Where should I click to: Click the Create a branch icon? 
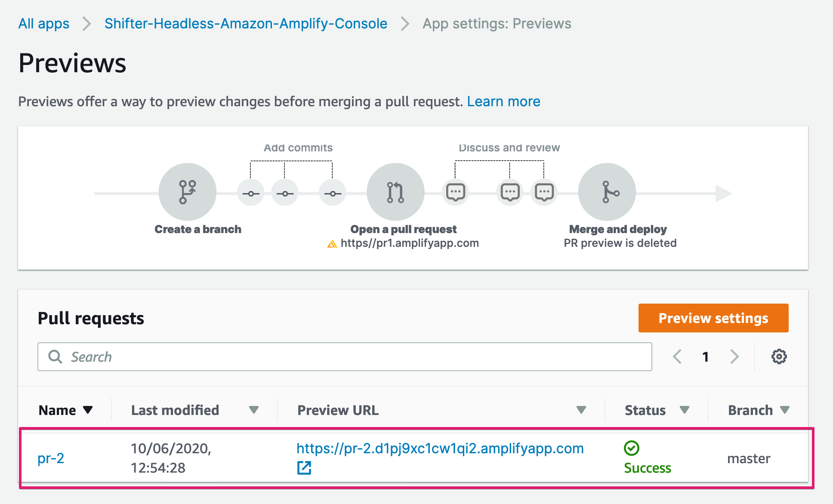[x=188, y=192]
